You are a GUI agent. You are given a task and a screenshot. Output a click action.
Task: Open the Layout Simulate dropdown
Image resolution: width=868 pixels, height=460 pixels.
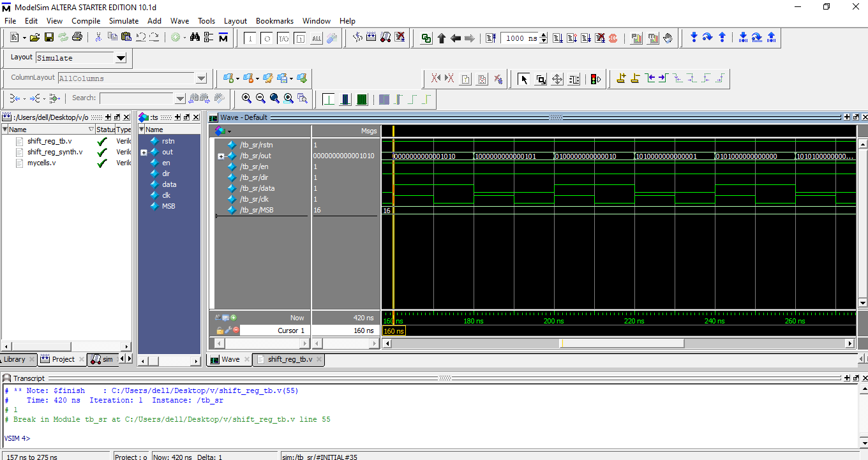(x=121, y=58)
